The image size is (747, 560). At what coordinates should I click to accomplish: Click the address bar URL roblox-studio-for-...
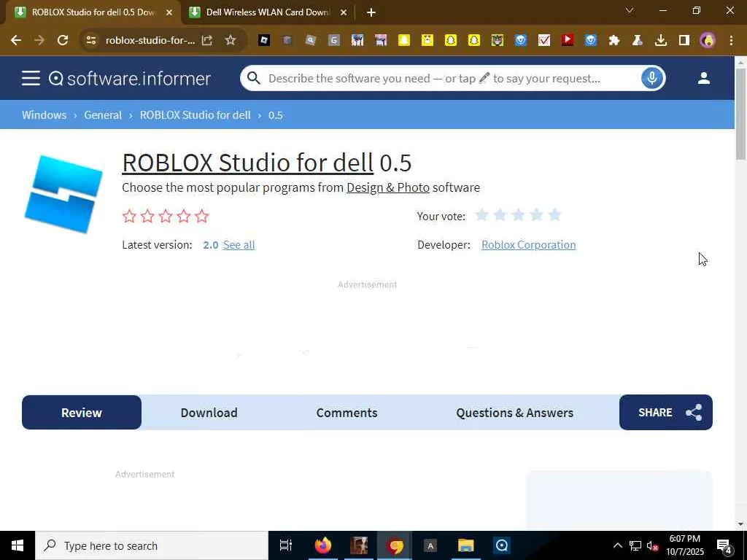(x=150, y=41)
